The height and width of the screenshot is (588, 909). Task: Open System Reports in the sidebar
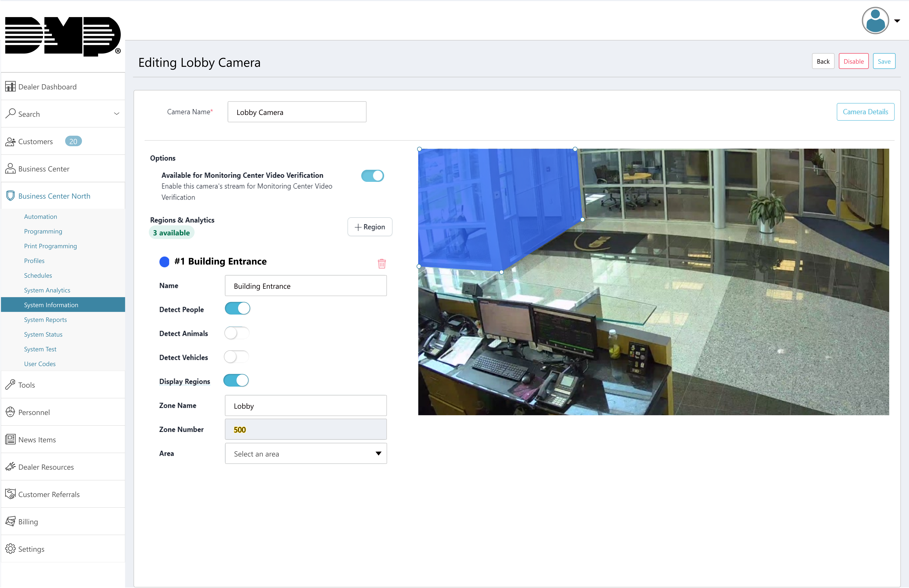pos(45,320)
